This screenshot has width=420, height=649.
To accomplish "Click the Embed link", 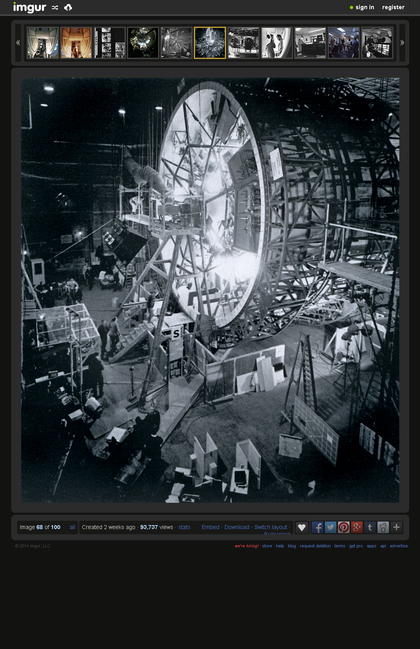I will click(210, 527).
